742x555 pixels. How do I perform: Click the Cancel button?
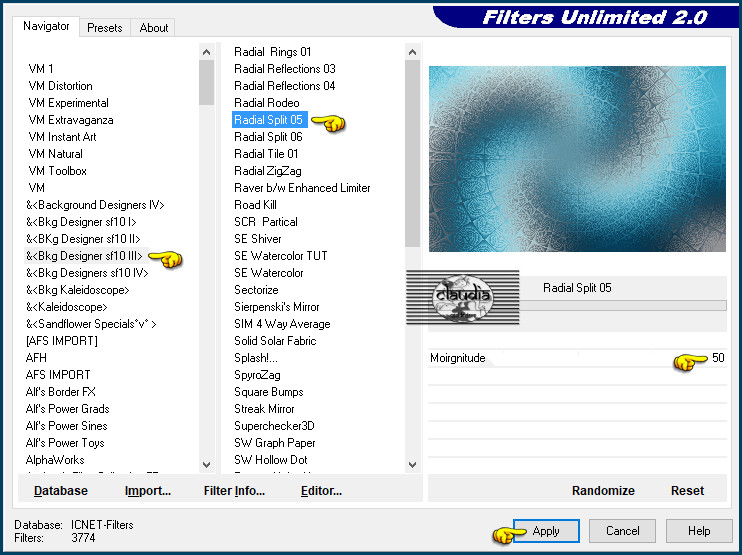[622, 531]
